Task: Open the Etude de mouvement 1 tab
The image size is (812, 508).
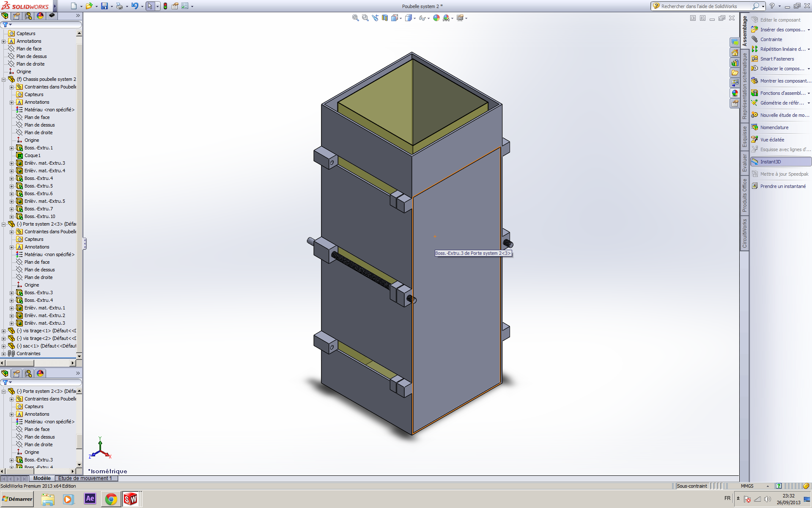Action: 86,478
